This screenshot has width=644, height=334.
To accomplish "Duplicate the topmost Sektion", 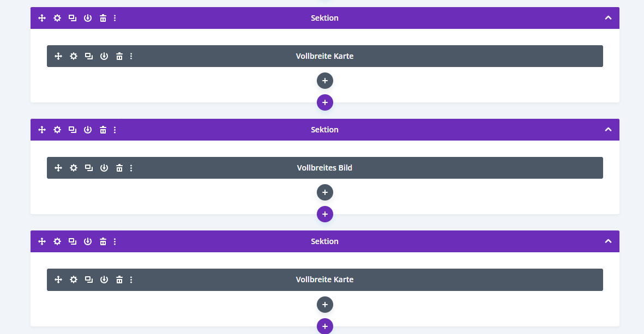I will click(x=73, y=18).
